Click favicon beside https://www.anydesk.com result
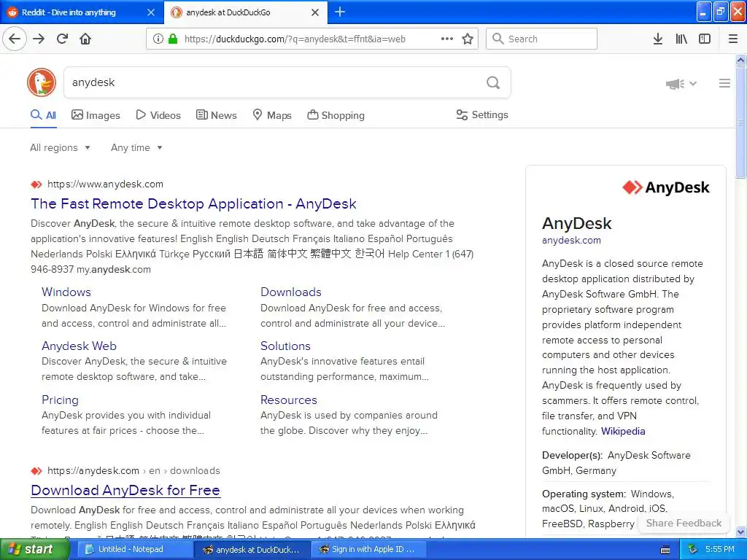Screen dimensions: 747x560 coord(36,184)
